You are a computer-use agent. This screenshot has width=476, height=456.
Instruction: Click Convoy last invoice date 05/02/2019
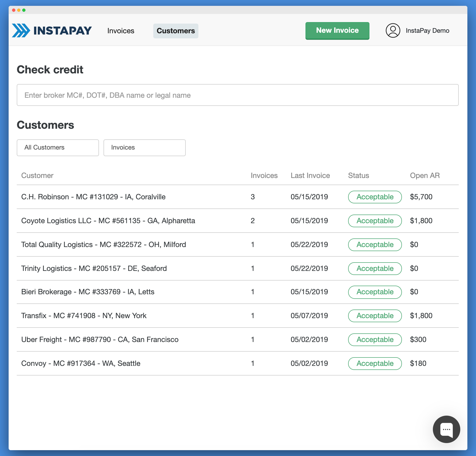pyautogui.click(x=309, y=363)
